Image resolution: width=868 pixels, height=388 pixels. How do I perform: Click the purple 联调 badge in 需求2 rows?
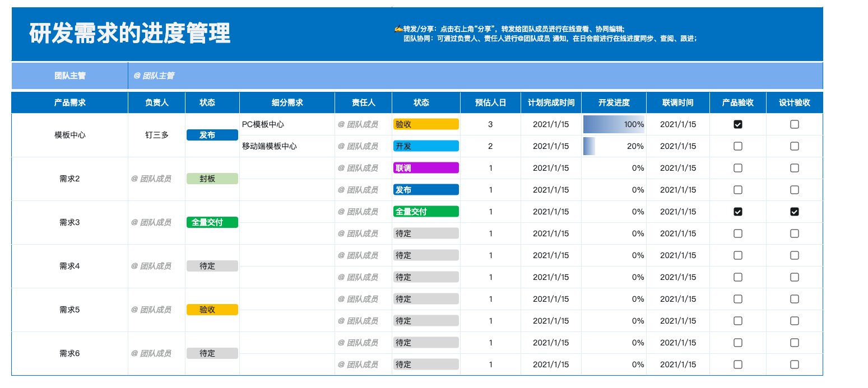[426, 167]
